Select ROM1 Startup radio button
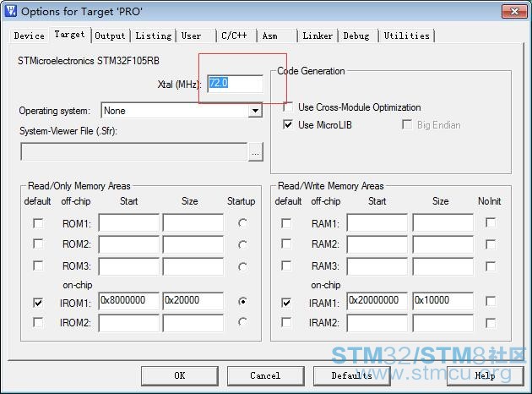This screenshot has height=394, width=532. [242, 223]
